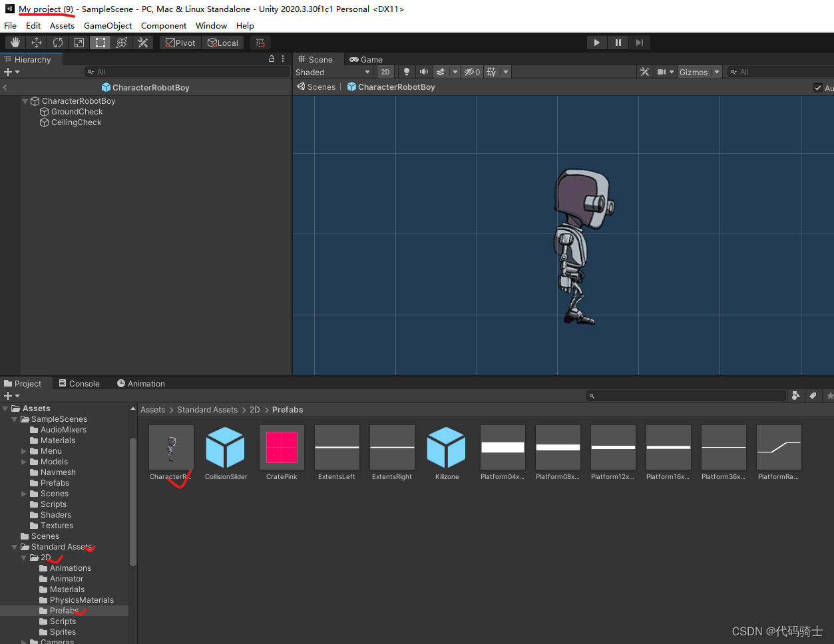Open the Component menu

164,25
